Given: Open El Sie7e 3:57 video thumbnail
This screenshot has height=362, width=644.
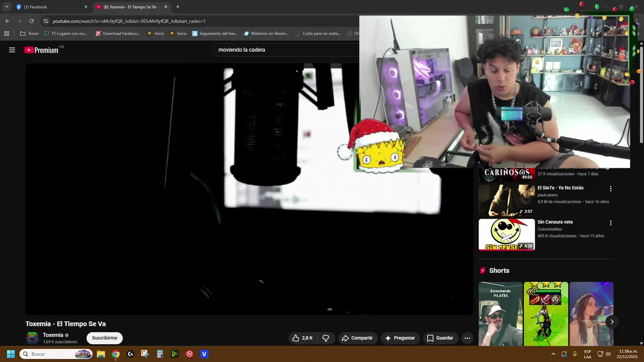Looking at the screenshot, I should point(507,200).
